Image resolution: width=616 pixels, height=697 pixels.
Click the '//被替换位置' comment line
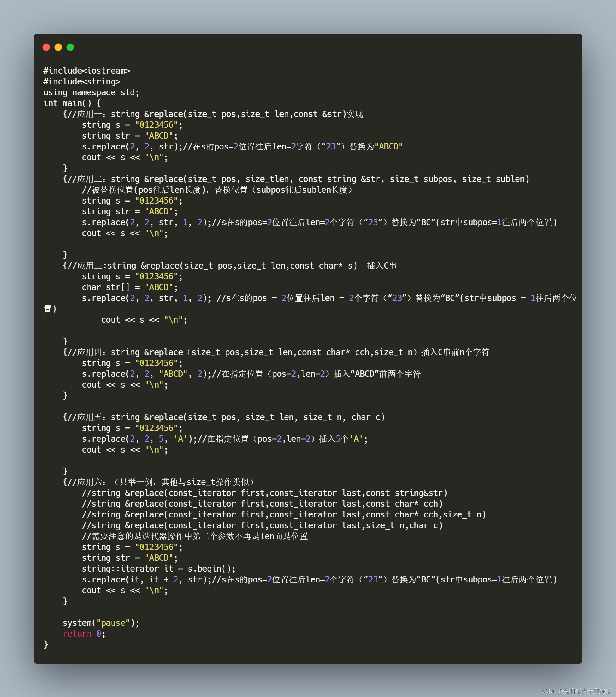pos(217,190)
